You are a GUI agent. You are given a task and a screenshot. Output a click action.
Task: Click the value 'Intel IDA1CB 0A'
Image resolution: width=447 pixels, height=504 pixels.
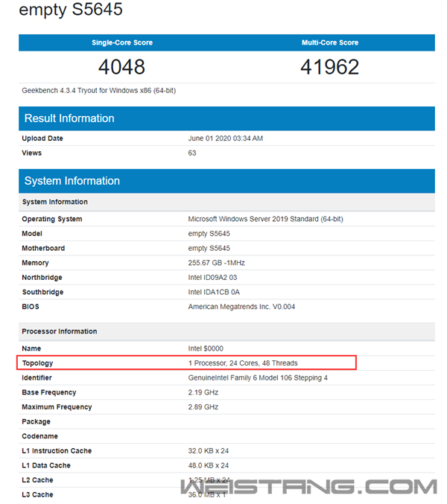[x=214, y=292]
